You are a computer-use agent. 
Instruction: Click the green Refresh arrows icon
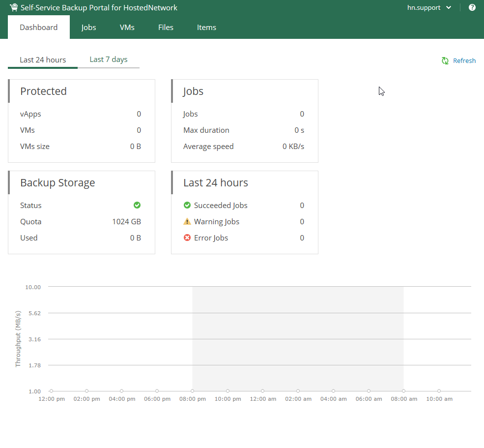445,60
